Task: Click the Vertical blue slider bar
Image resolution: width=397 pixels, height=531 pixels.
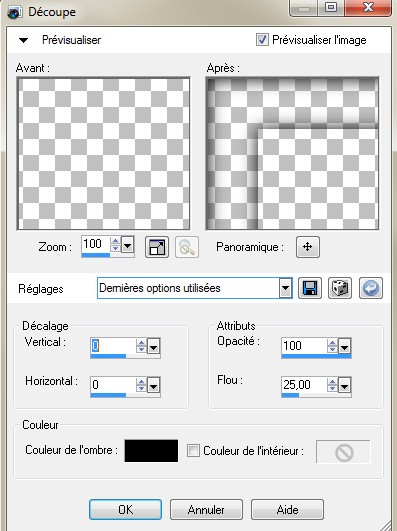Action: [108, 356]
